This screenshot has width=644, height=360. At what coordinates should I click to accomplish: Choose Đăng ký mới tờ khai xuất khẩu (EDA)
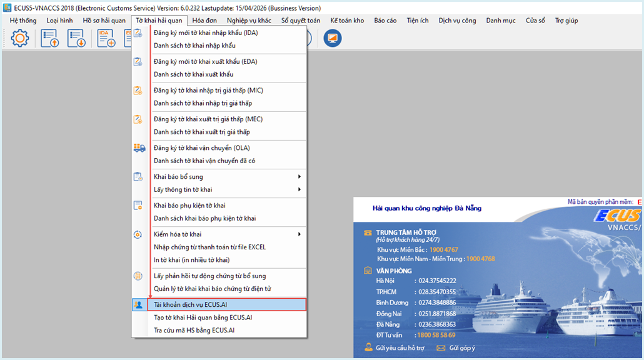pos(205,61)
